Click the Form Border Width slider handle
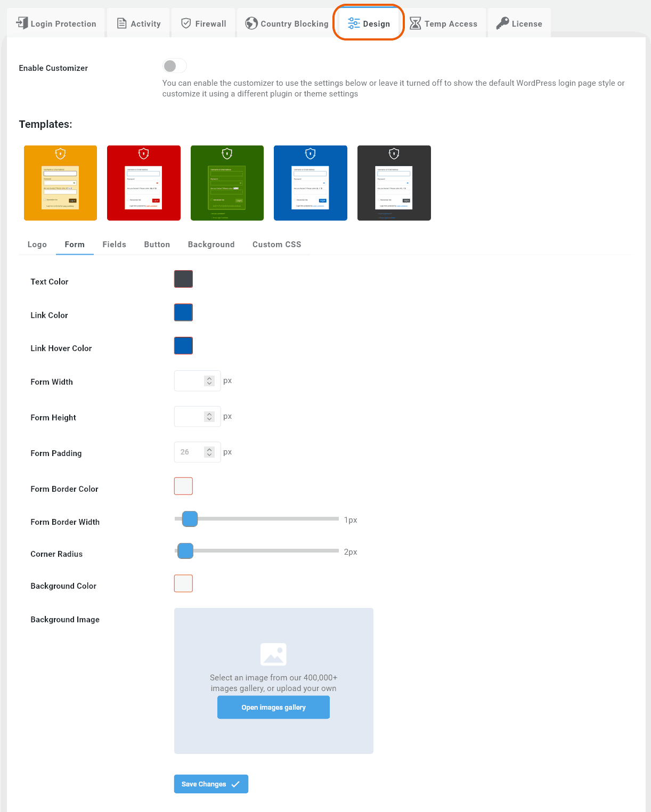The width and height of the screenshot is (651, 812). pos(190,519)
